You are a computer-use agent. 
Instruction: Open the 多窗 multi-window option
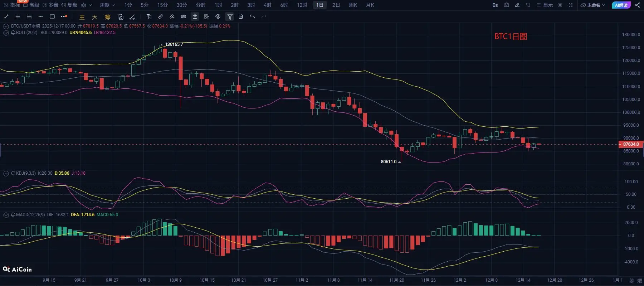point(50,5)
